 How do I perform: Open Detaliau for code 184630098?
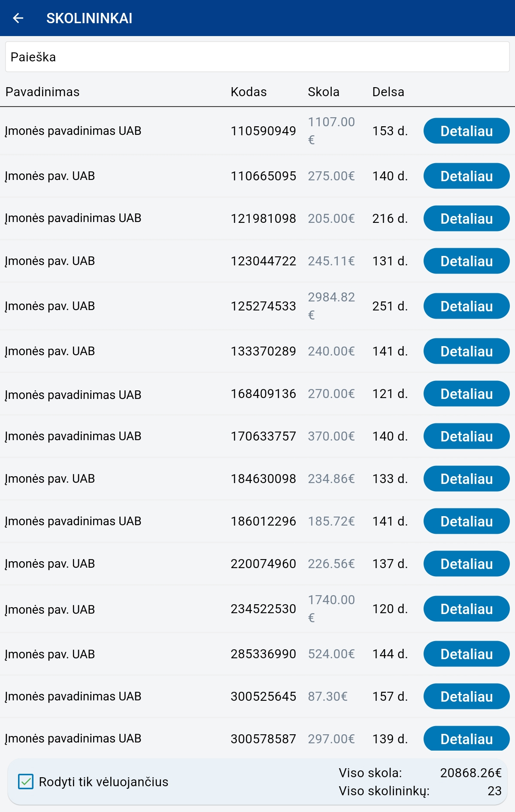tap(467, 479)
